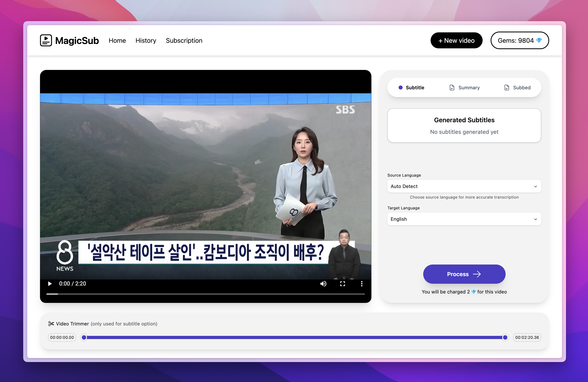Select the Subbed document icon
Screen dimensions: 588x382
pyautogui.click(x=507, y=87)
